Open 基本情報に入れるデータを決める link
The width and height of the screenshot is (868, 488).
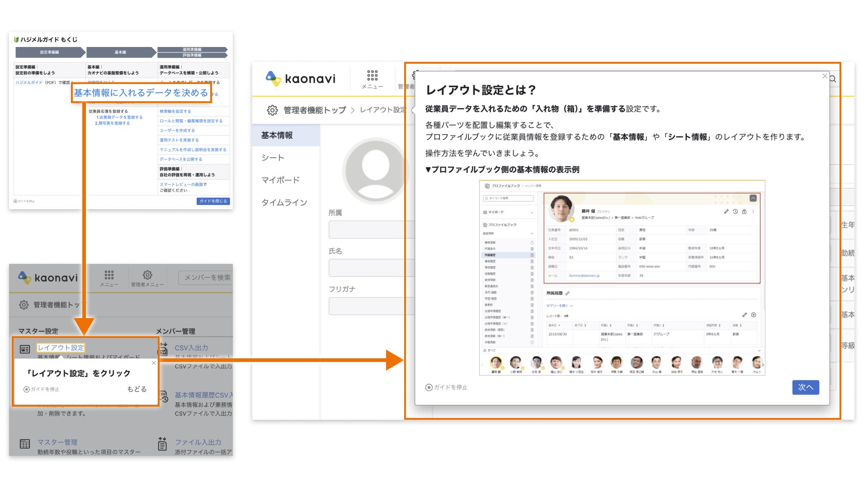point(141,93)
